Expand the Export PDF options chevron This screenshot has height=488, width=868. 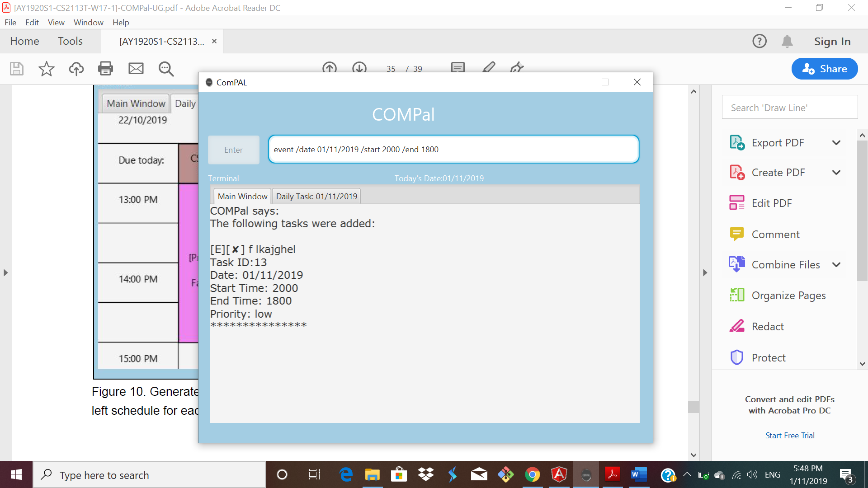click(836, 143)
